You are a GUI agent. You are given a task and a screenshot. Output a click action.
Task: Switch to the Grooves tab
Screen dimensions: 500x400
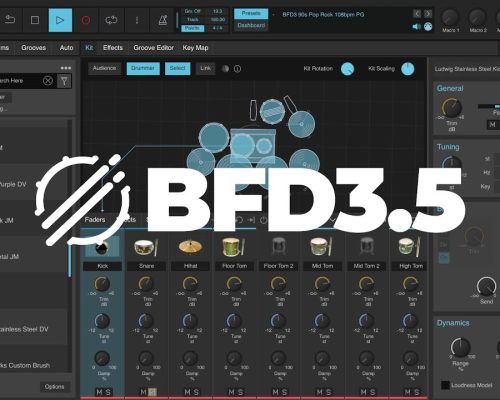pos(34,48)
